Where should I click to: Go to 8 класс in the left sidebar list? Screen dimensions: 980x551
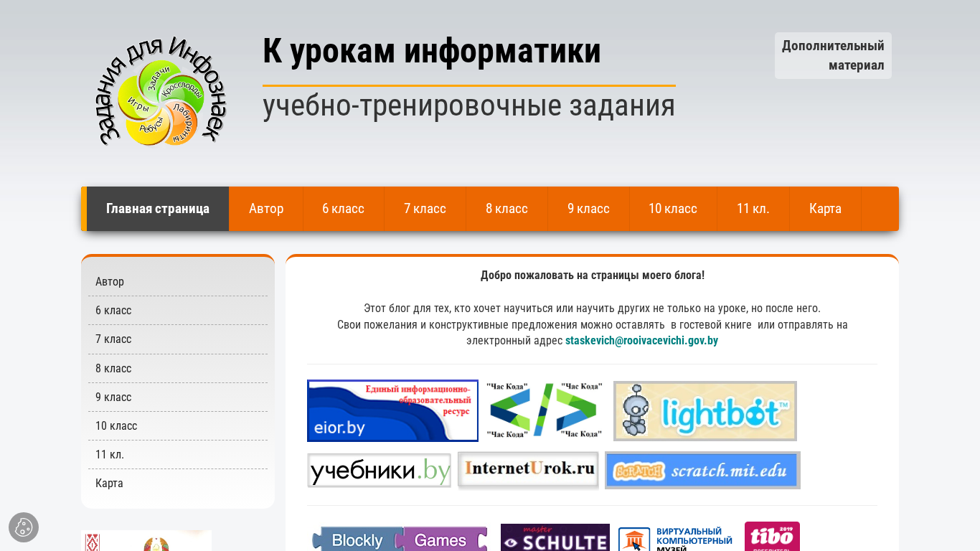click(178, 369)
